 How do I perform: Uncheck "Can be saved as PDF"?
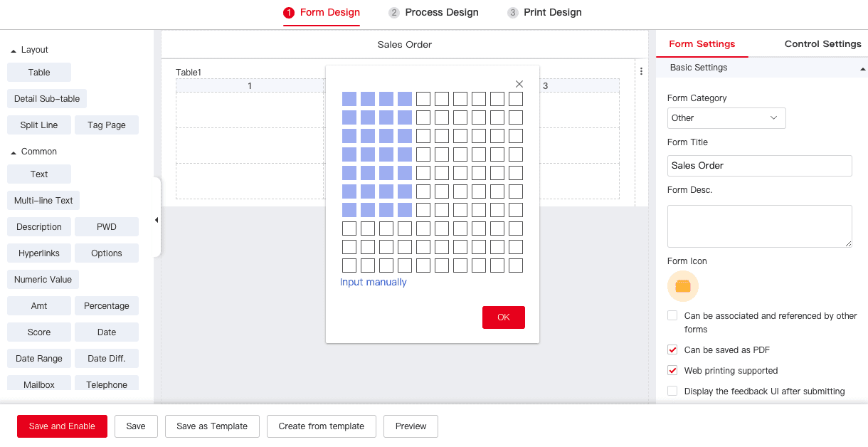tap(672, 349)
